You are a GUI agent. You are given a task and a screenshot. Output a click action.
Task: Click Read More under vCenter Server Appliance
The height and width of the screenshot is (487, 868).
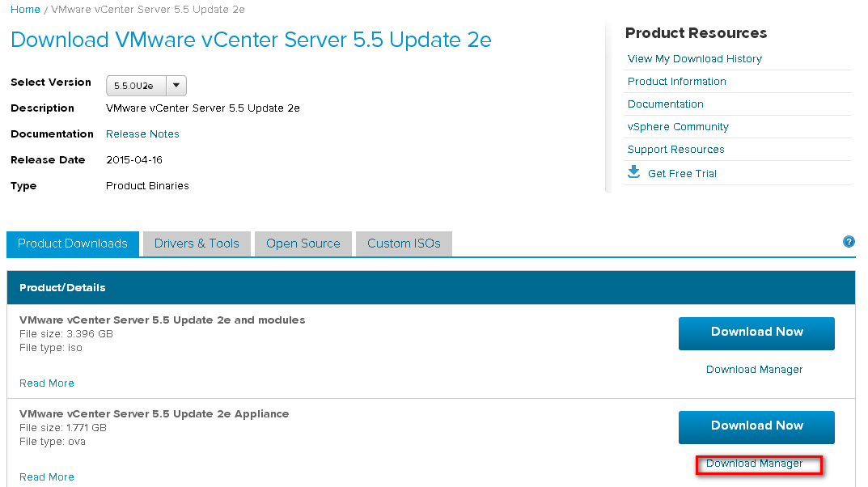pyautogui.click(x=46, y=477)
